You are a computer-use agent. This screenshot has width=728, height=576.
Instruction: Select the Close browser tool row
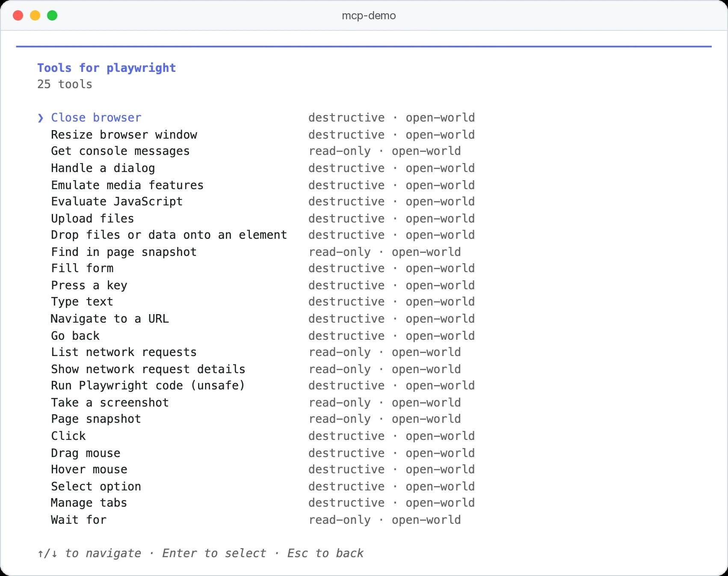(256, 118)
